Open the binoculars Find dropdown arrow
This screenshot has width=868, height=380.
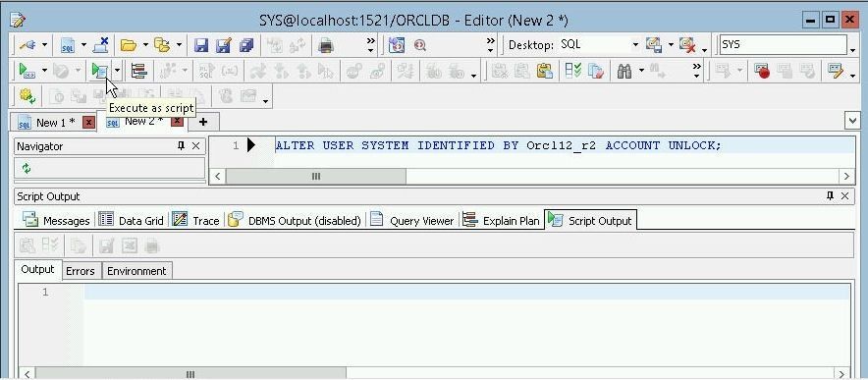pos(641,71)
